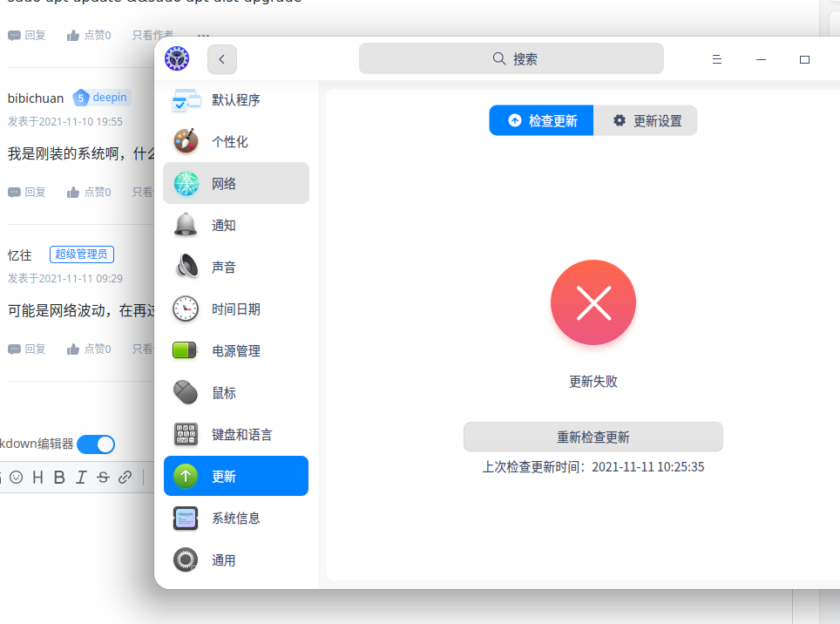The width and height of the screenshot is (840, 624).
Task: Click the 重新检查更新 button
Action: point(593,437)
